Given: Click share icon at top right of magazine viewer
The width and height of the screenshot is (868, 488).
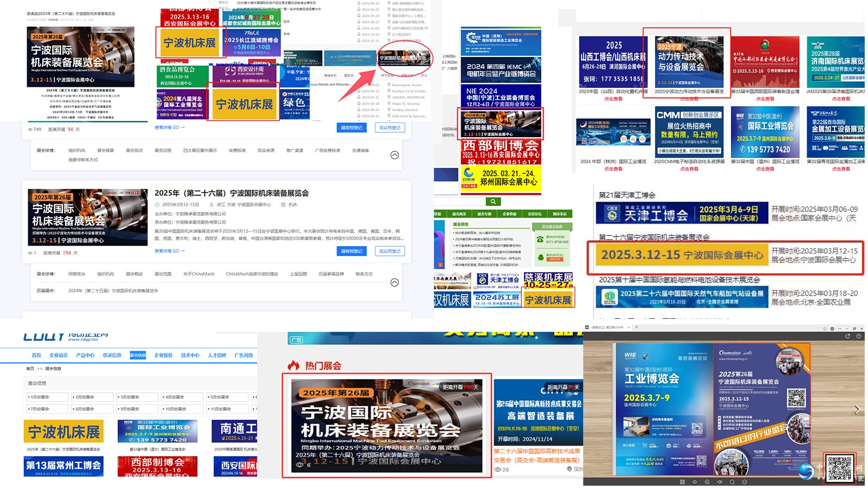Looking at the screenshot, I should (x=847, y=336).
